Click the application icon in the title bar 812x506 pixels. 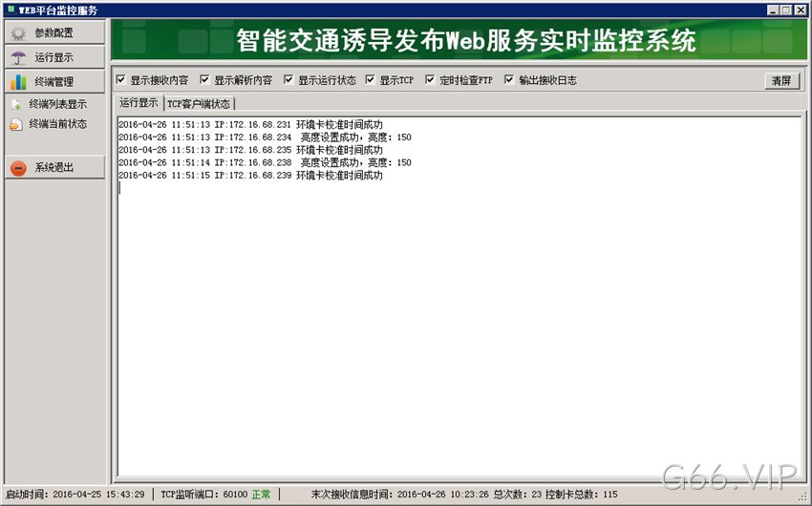[x=11, y=10]
